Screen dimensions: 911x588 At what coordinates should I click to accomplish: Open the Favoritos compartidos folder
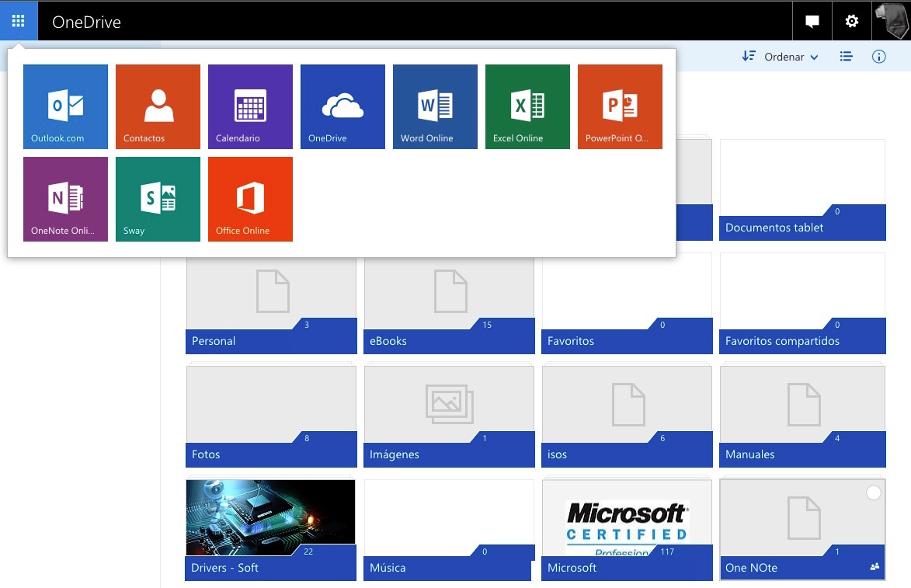802,303
